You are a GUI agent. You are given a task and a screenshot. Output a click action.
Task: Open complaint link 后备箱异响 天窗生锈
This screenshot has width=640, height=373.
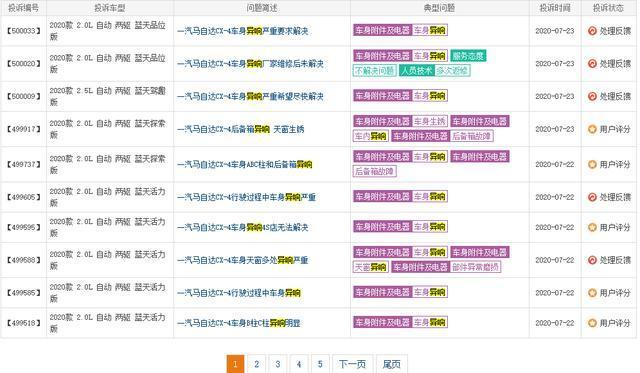(x=241, y=129)
